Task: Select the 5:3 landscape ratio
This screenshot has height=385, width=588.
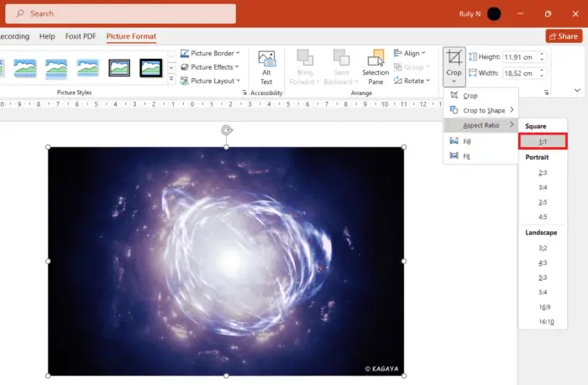Action: click(x=543, y=277)
